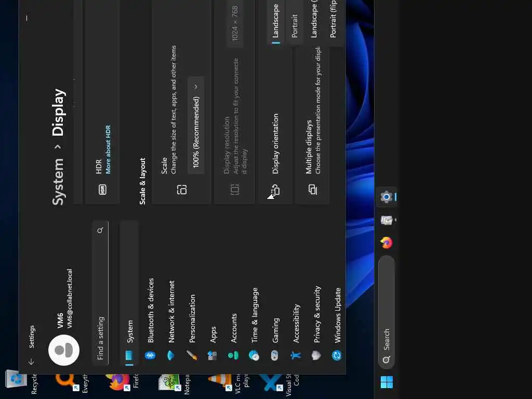The height and width of the screenshot is (399, 532).
Task: Click the Accounts person icon
Action: coord(233,355)
